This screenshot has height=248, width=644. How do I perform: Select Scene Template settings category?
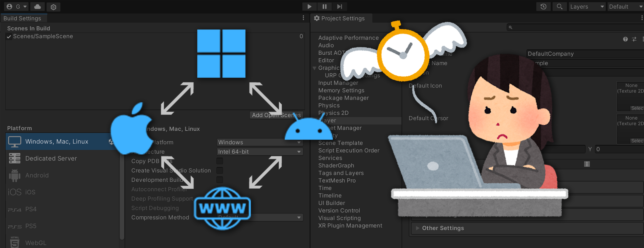tap(340, 143)
